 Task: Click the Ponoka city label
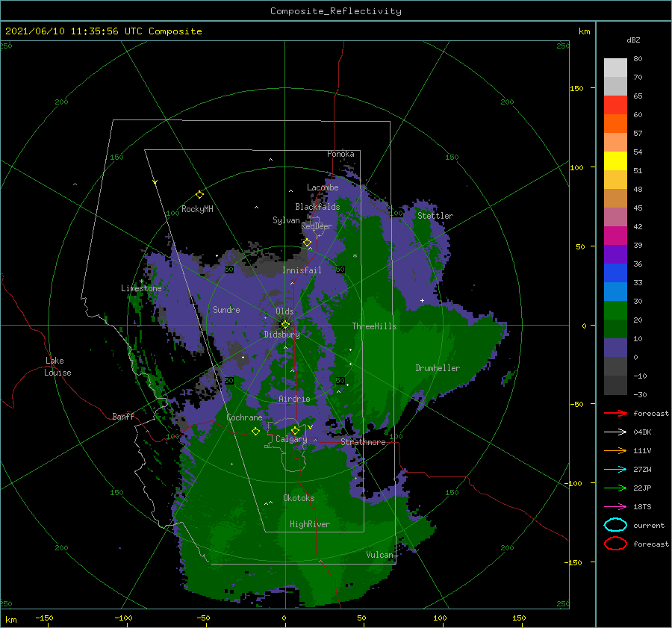click(x=340, y=154)
